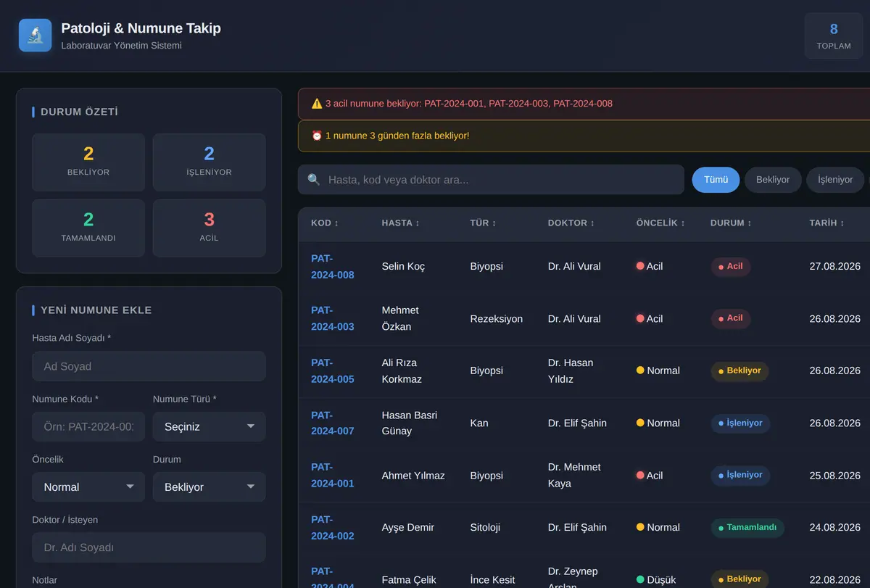Click the Tamamlandı summary card
The image size is (870, 588).
point(88,228)
